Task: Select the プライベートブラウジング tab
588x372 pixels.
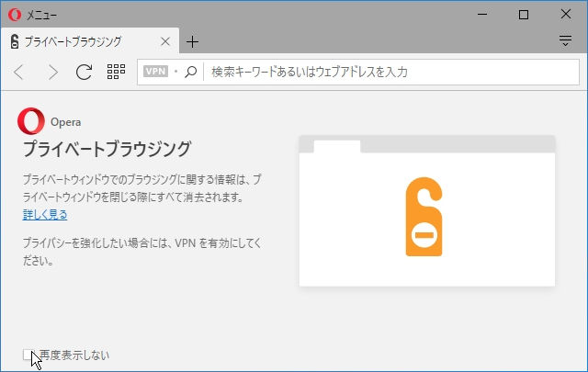Action: 90,41
